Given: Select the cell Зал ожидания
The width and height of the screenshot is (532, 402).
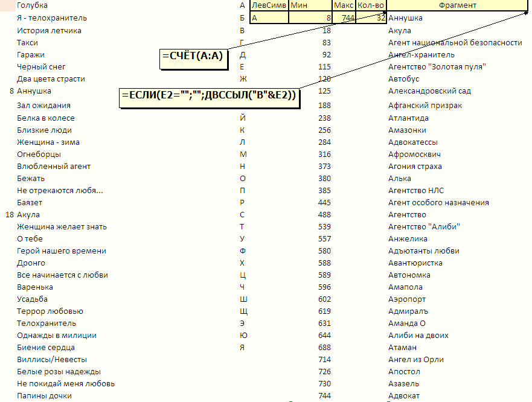Looking at the screenshot, I should click(43, 106).
